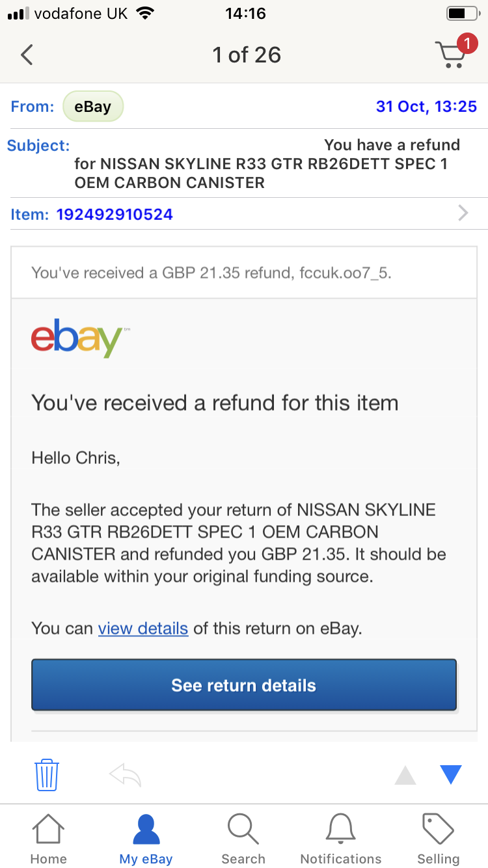The width and height of the screenshot is (488, 868).
Task: Go to previous message with up arrow
Action: [405, 775]
